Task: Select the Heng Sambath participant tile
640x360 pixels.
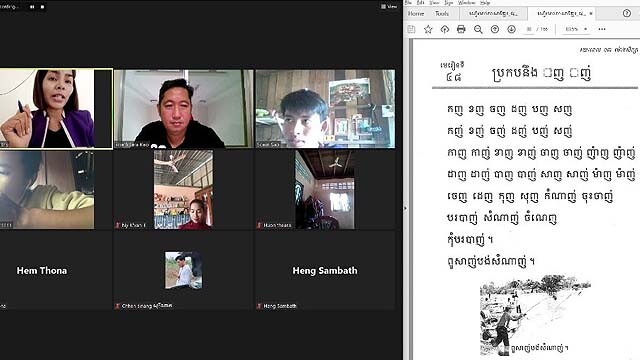Action: 325,271
